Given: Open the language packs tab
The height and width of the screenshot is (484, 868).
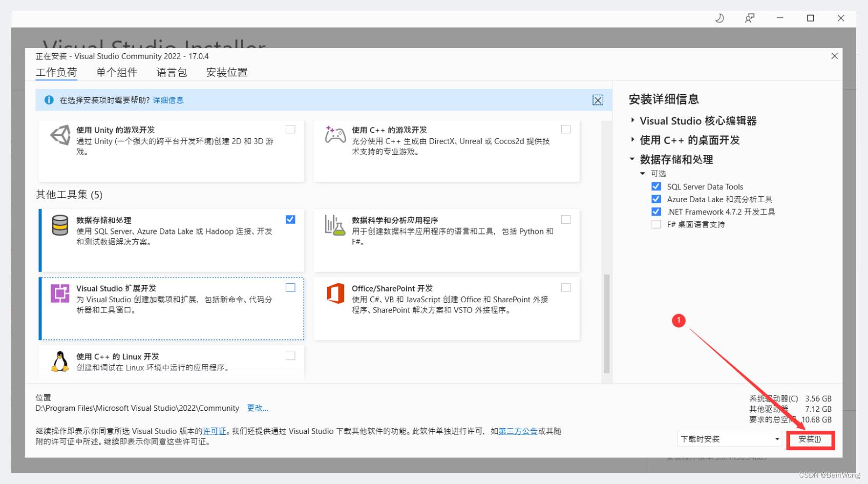Looking at the screenshot, I should coord(172,72).
